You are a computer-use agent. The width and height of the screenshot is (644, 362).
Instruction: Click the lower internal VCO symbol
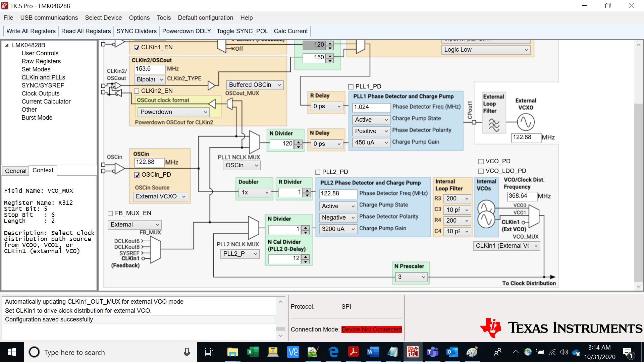click(x=486, y=220)
